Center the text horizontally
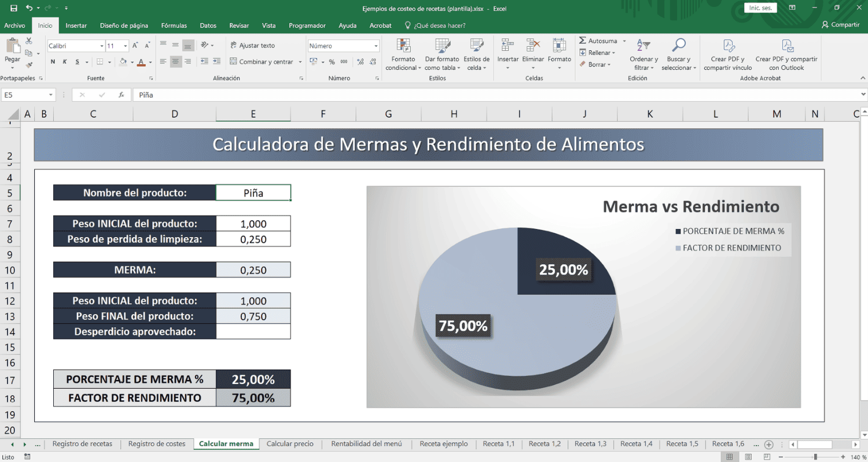Image resolution: width=868 pixels, height=462 pixels. (x=175, y=61)
